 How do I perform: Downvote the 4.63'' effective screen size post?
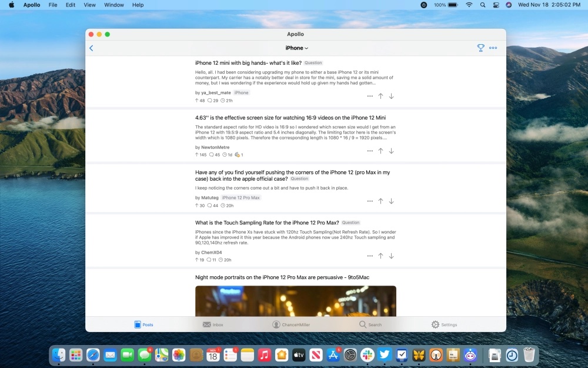[x=391, y=151]
